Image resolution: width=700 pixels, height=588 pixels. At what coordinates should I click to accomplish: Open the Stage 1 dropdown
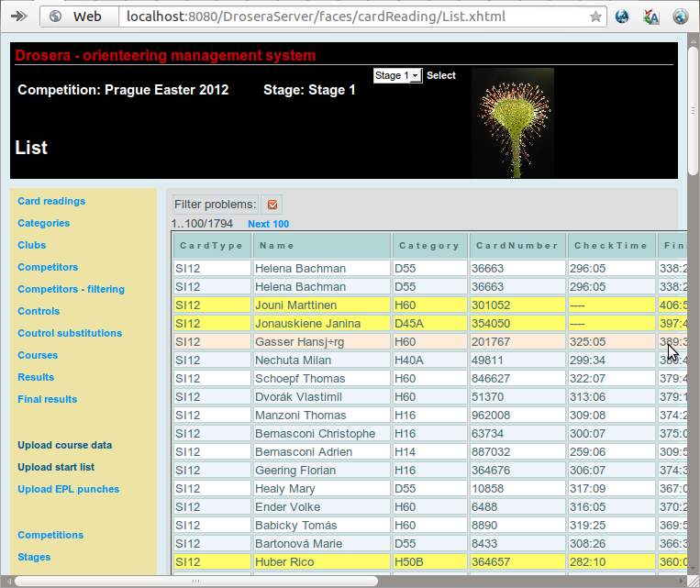[x=397, y=75]
